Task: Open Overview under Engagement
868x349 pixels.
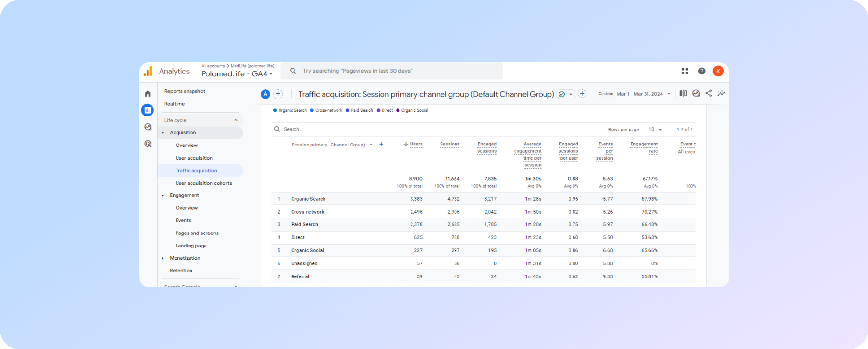Action: [187, 208]
